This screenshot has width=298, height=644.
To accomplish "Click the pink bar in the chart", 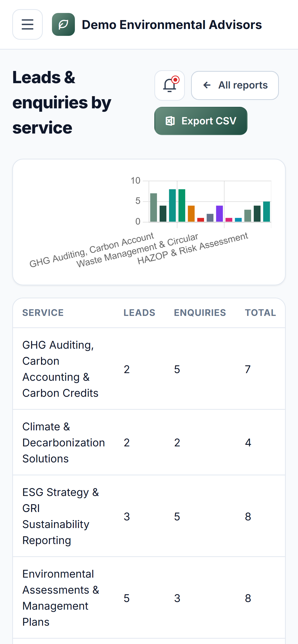I will point(229,220).
